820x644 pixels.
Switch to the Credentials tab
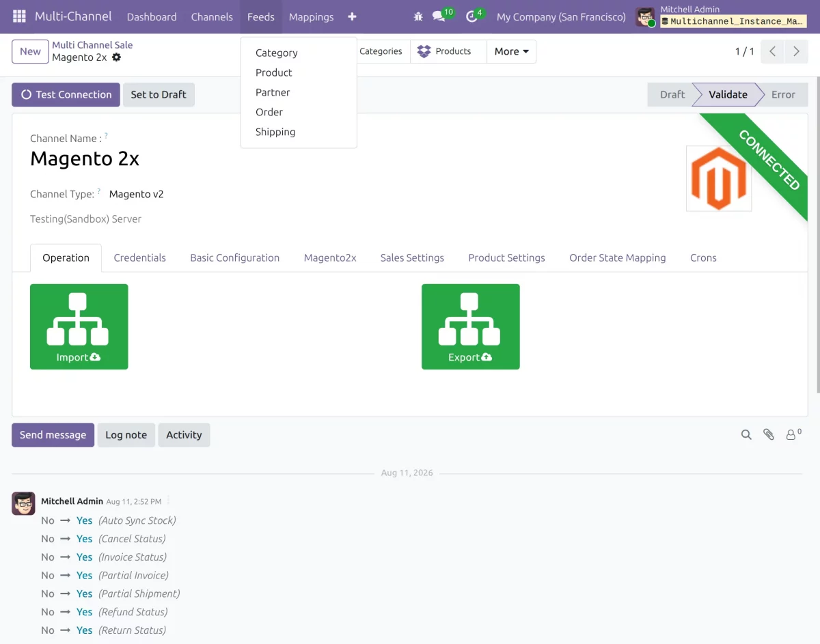(x=140, y=257)
